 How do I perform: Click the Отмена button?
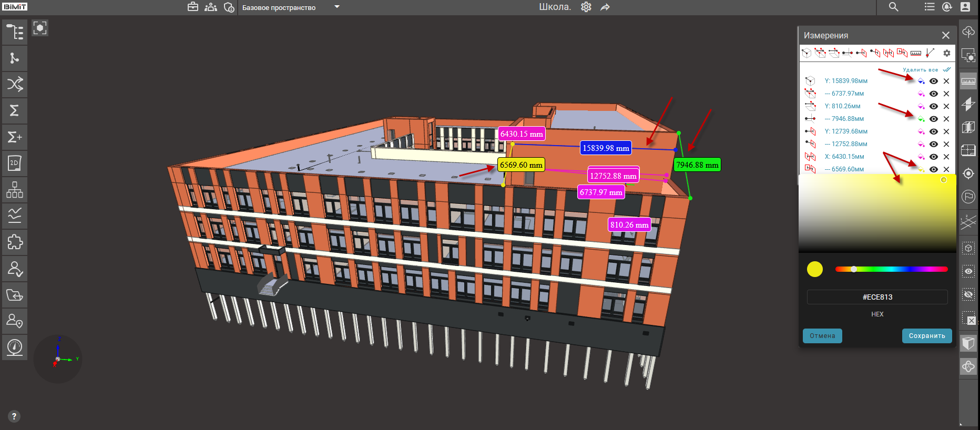[822, 336]
